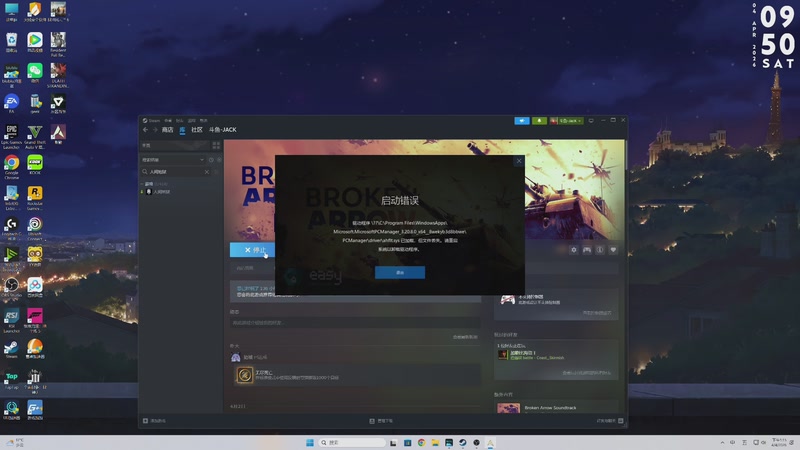Viewport: 800px width, 450px height.
Task: Open the 斗鱼-JACK profile tab
Action: [222, 130]
